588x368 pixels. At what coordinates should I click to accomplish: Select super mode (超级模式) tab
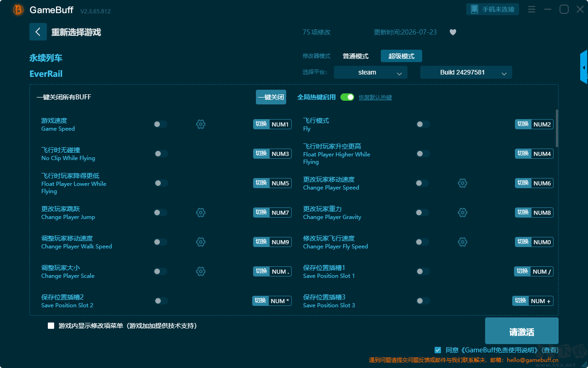coord(401,56)
